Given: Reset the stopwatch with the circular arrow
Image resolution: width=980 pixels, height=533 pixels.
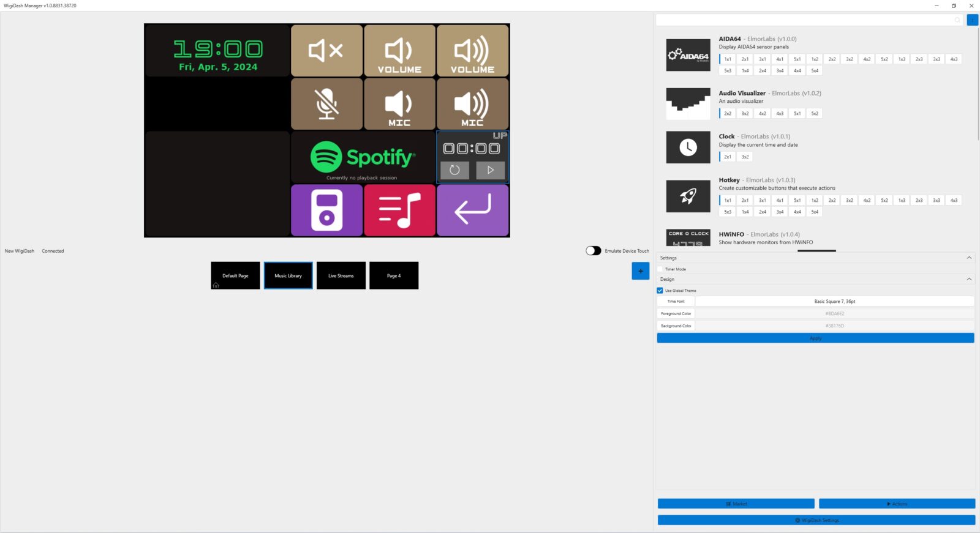Looking at the screenshot, I should (454, 170).
